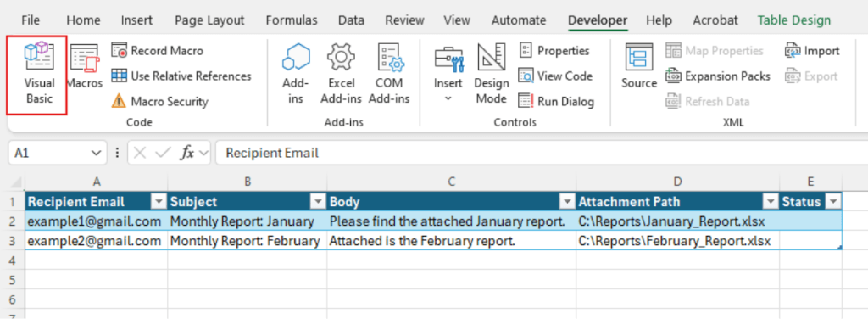Open COM Add-ins dialog
The height and width of the screenshot is (319, 868).
tap(388, 74)
